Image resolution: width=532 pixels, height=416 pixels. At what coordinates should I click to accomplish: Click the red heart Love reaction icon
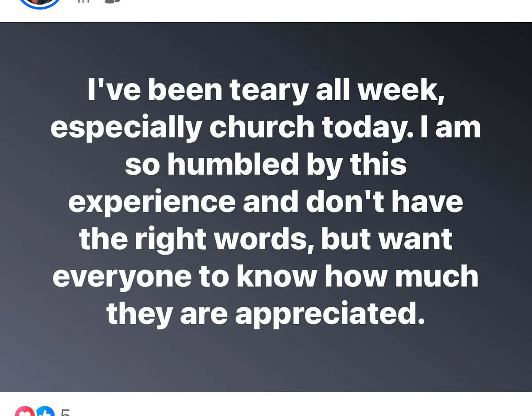coord(25,412)
